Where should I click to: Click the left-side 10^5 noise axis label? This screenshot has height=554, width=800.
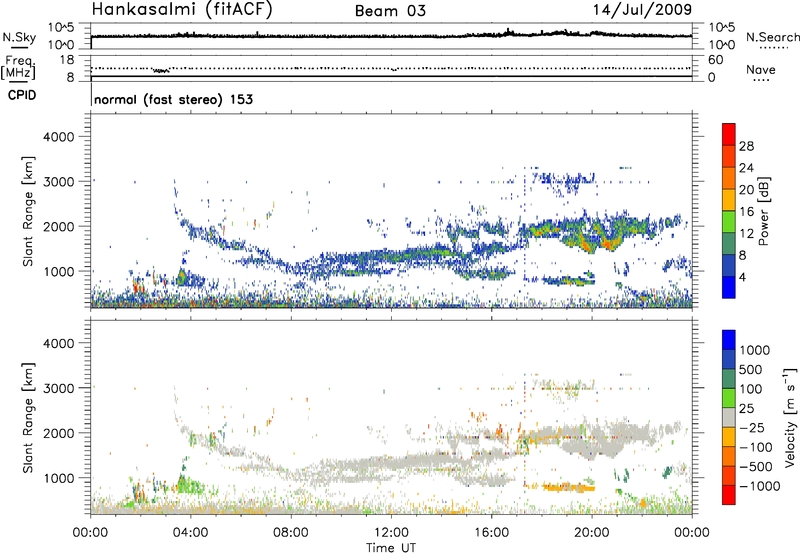[61, 27]
